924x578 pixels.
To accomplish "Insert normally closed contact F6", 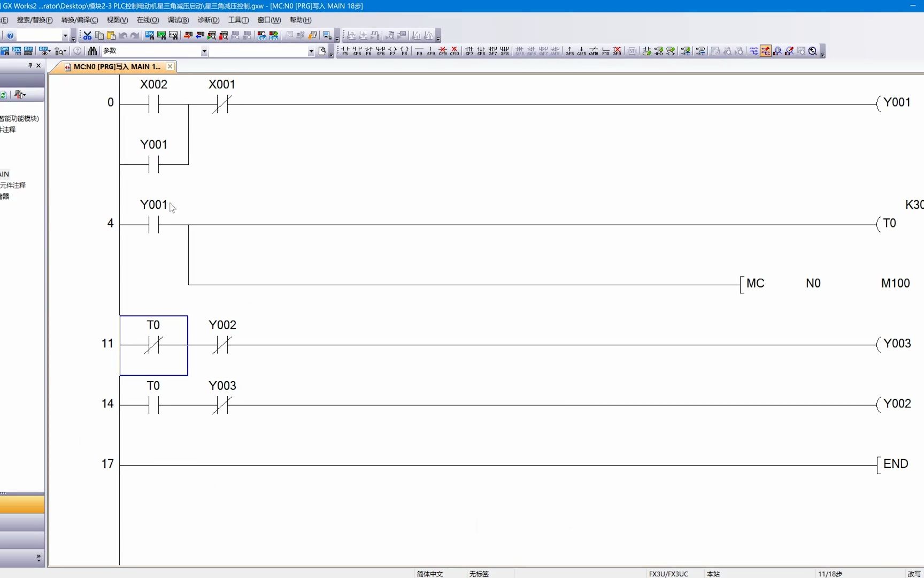I will pos(368,51).
